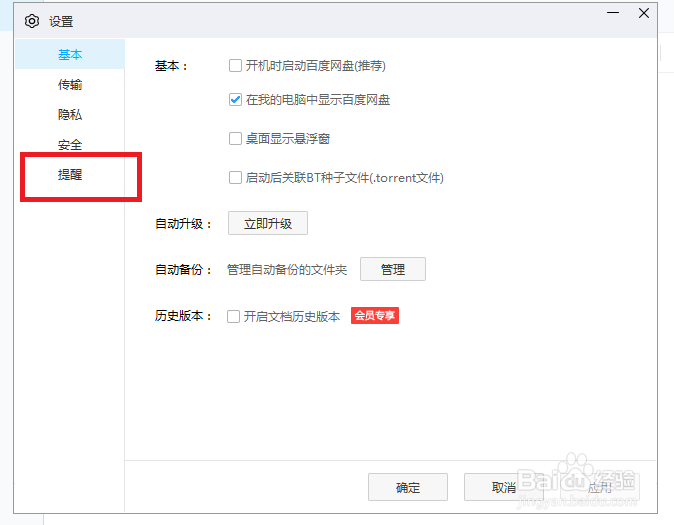Click the 自动备份 label
The image size is (674, 525).
[184, 270]
